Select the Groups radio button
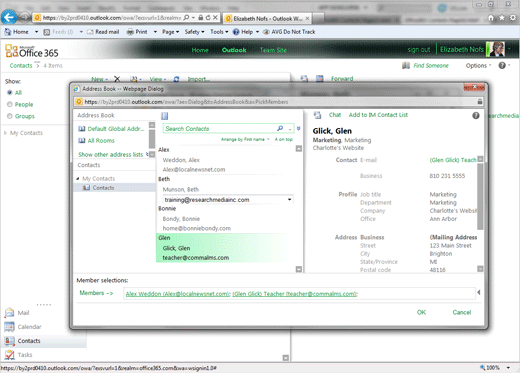Screen dimensions: 520x373 coord(10,116)
